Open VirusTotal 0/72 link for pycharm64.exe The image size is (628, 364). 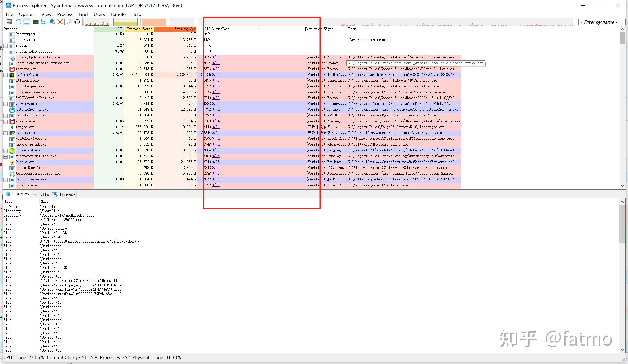216,75
